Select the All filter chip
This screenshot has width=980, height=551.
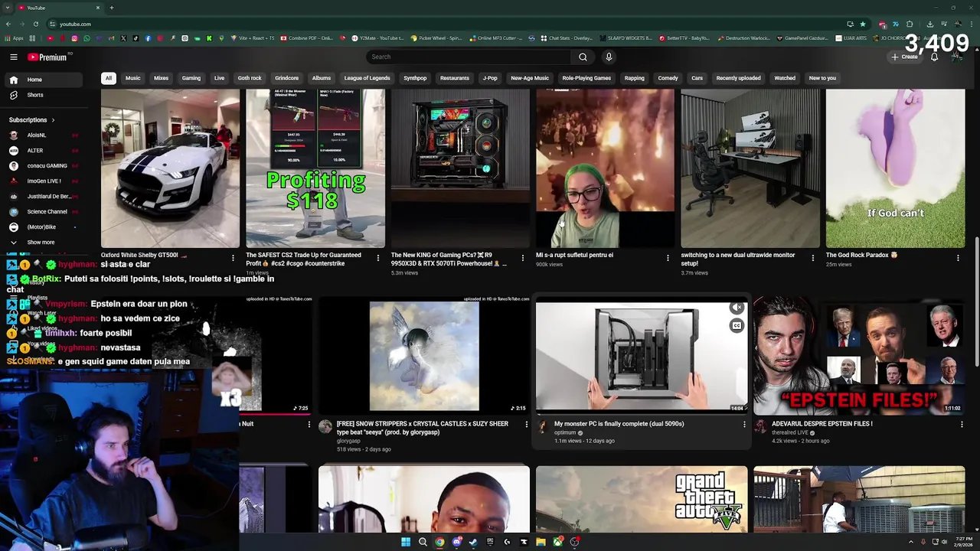tap(109, 78)
